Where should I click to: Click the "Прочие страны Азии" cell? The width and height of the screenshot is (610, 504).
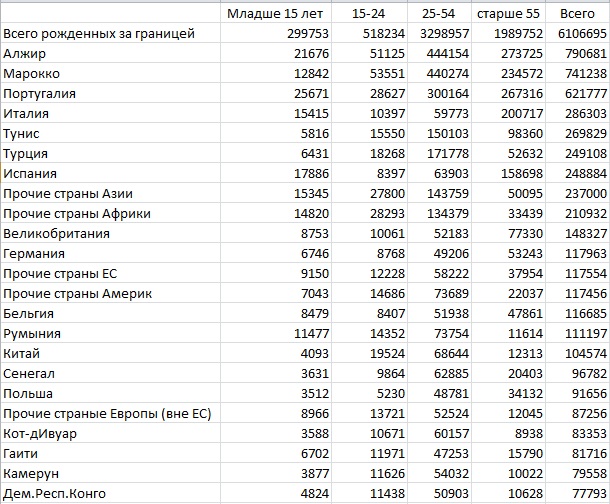pos(68,194)
